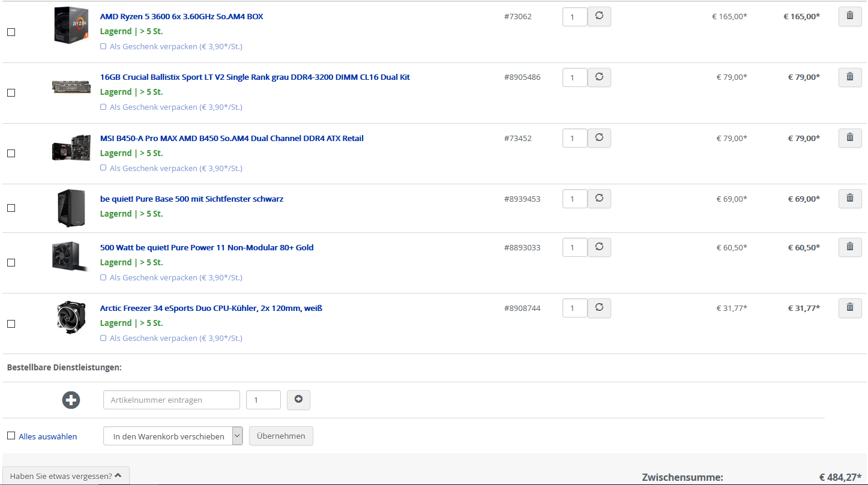Click article number #8939453
This screenshot has height=485, width=868.
tap(522, 199)
